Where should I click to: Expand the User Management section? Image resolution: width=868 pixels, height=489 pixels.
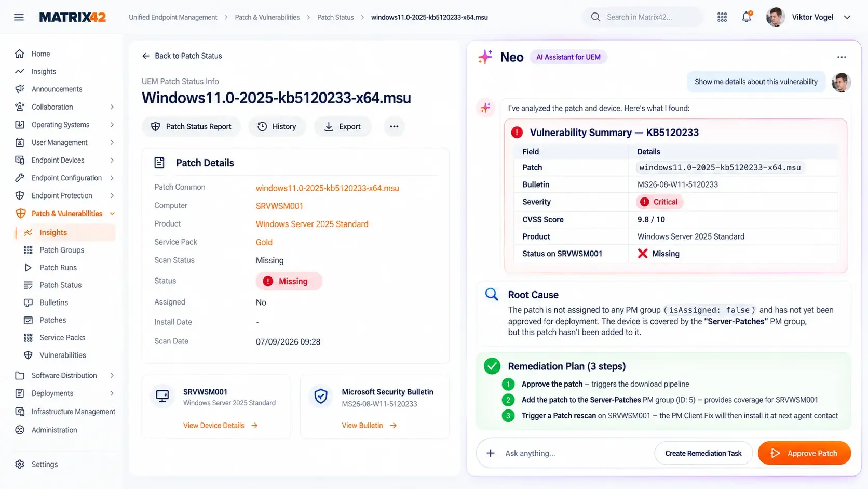point(112,142)
